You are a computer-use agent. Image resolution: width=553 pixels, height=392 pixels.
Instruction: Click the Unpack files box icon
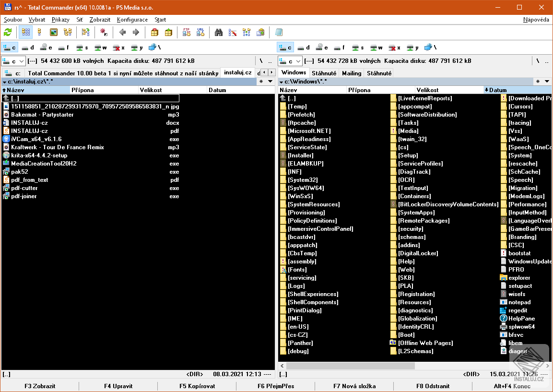click(168, 33)
